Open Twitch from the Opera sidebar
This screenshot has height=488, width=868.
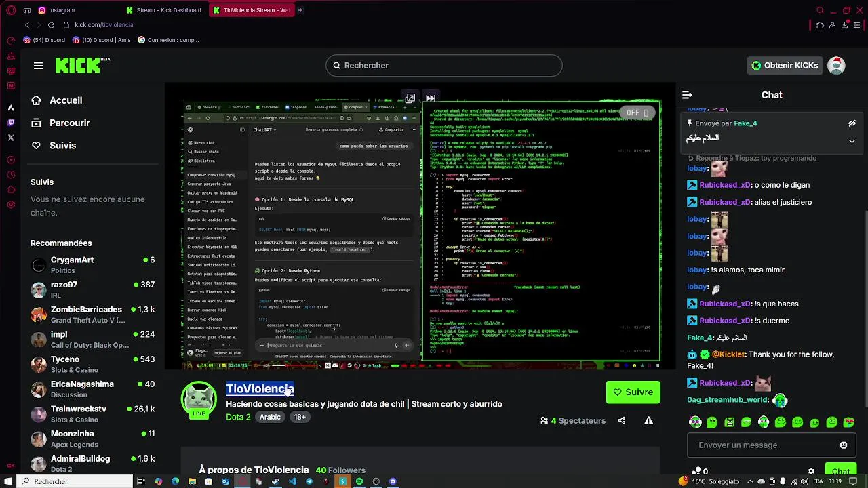[11, 123]
